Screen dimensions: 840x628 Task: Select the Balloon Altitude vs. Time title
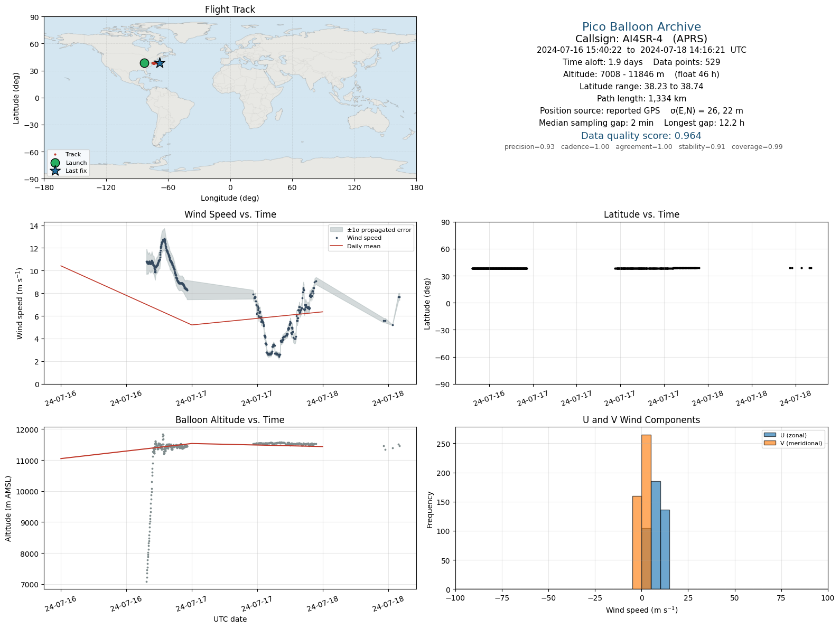tap(230, 420)
